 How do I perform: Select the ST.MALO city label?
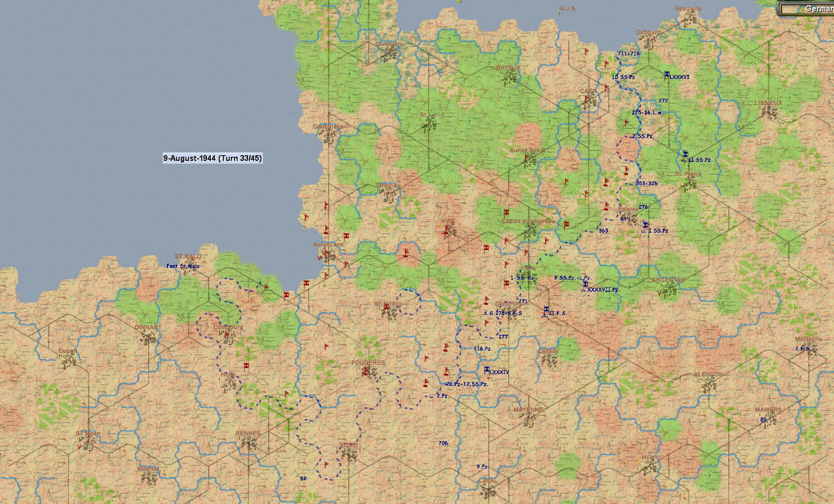point(188,256)
